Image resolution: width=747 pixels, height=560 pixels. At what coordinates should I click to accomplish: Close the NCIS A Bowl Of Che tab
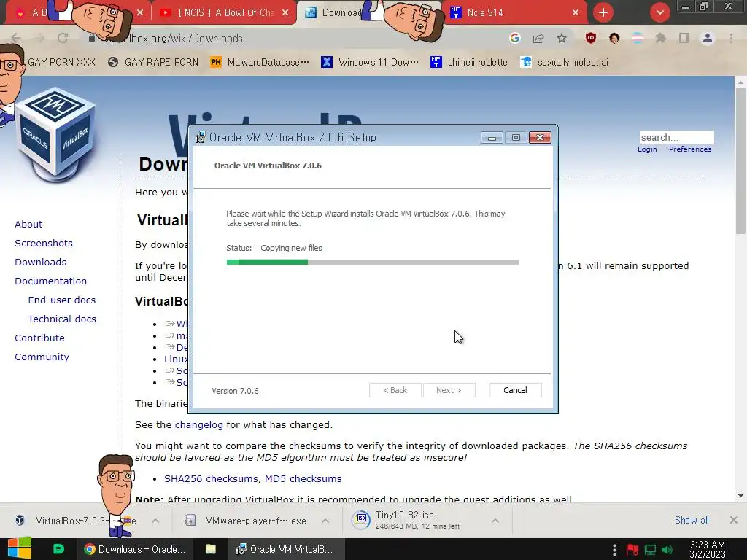click(x=285, y=13)
